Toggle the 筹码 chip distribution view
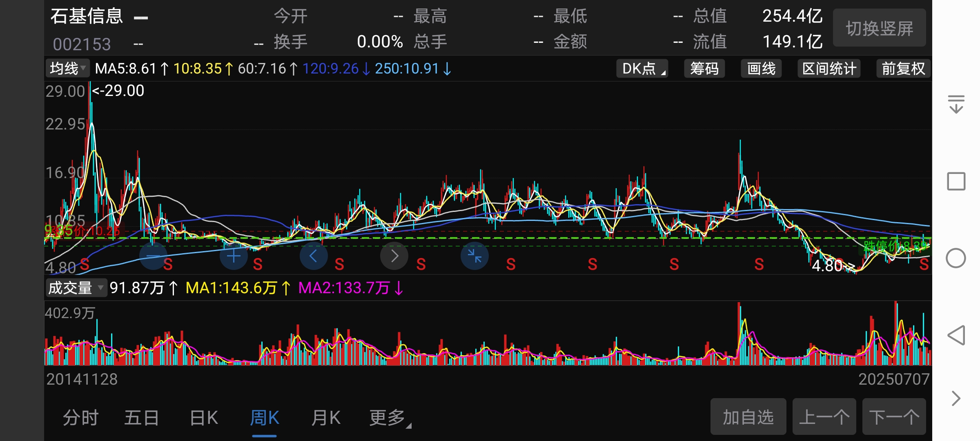The height and width of the screenshot is (441, 980). (704, 69)
